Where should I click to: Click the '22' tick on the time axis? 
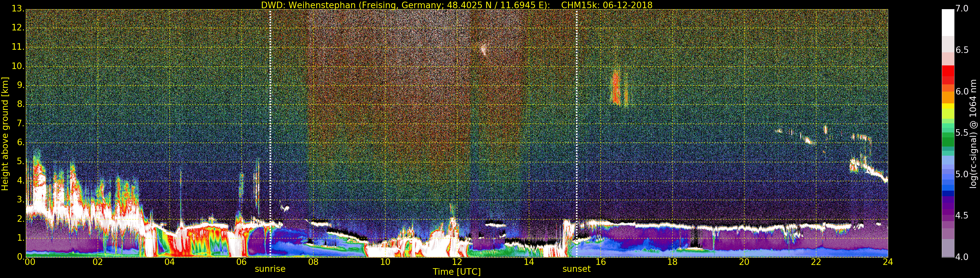pos(816,262)
